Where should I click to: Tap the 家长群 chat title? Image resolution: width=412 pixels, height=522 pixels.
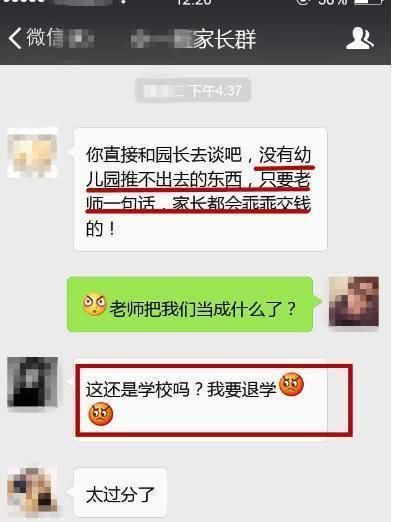224,39
